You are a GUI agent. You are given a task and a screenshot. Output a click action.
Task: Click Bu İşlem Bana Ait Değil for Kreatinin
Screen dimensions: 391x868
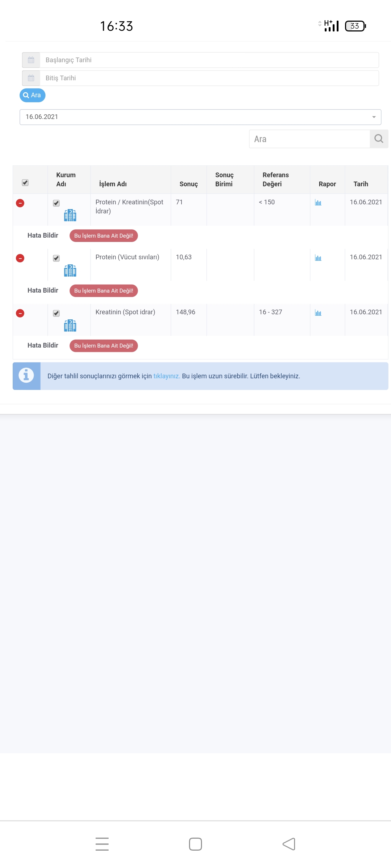(104, 346)
